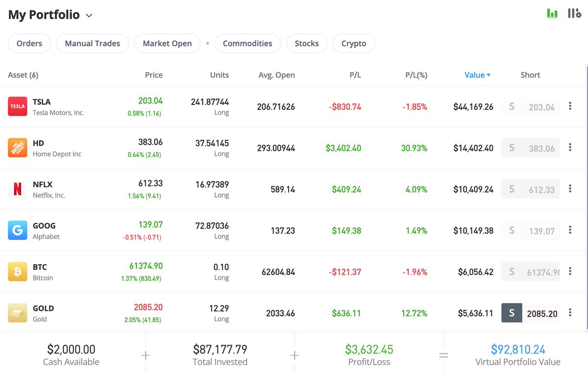Click the Manual Trades button

coord(92,43)
